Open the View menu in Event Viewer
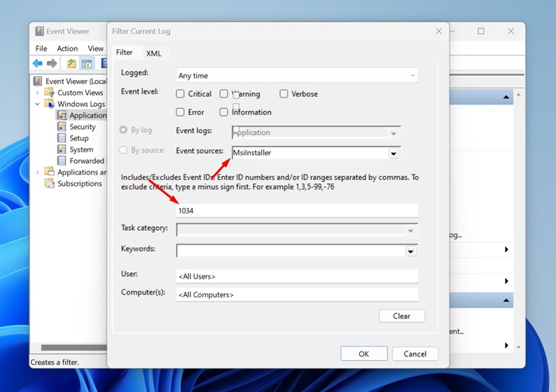 pos(95,48)
